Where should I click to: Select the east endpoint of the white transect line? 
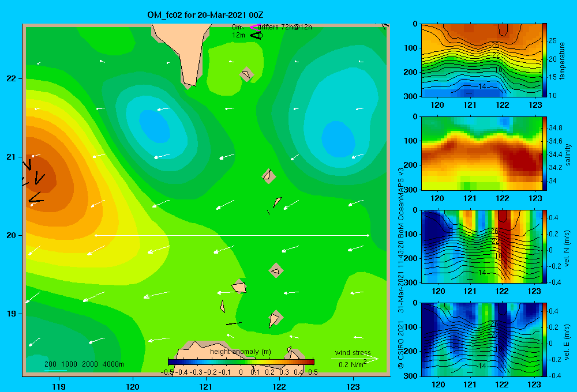[x=368, y=235]
